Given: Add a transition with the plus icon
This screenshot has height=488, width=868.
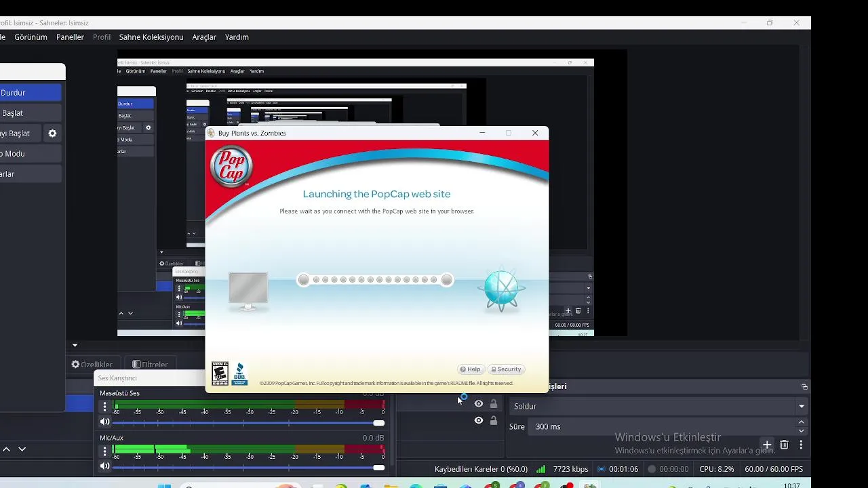Looking at the screenshot, I should click(x=767, y=445).
